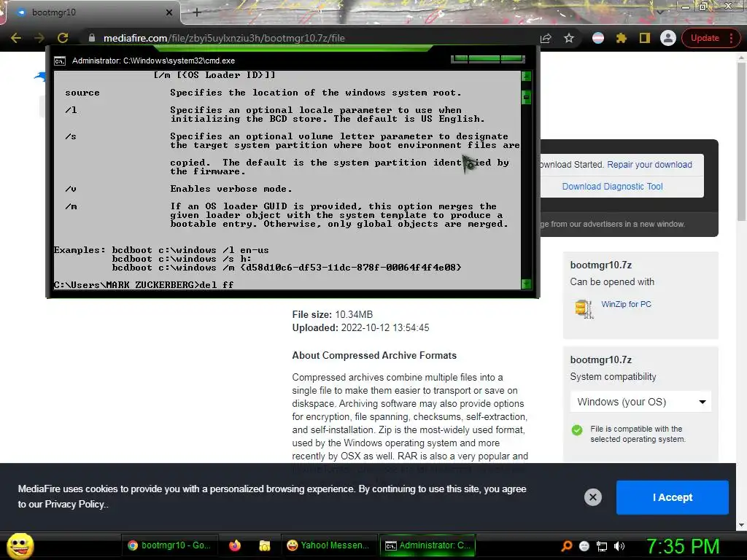Open the volume speaker tray icon

click(619, 546)
